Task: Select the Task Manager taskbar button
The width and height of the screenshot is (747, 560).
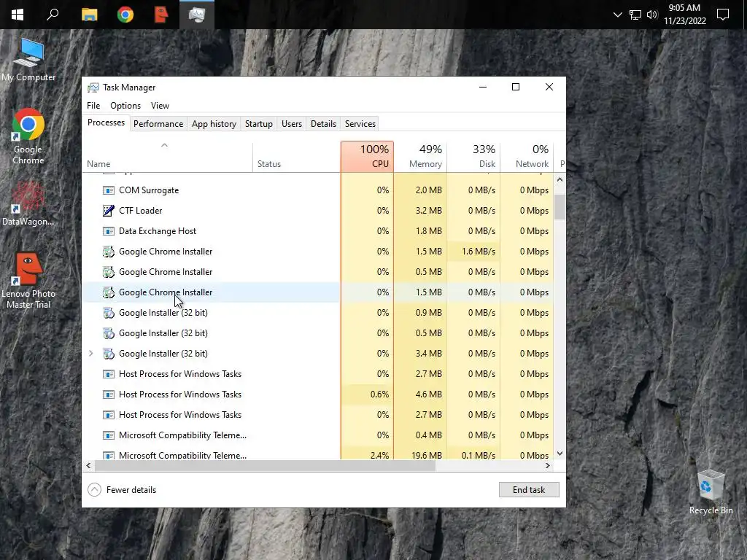Action: point(197,15)
